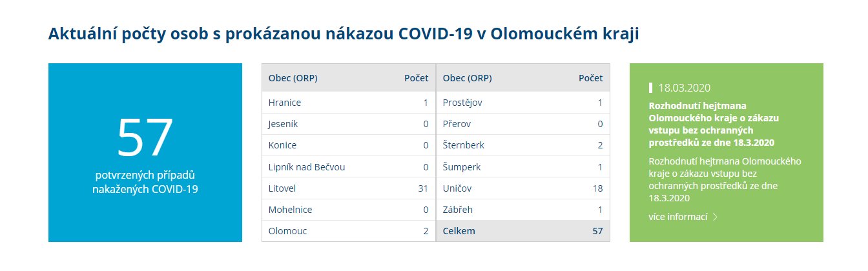Screen dimensions: 868x271
Task: Select the Prostějov row
Action: (523, 103)
